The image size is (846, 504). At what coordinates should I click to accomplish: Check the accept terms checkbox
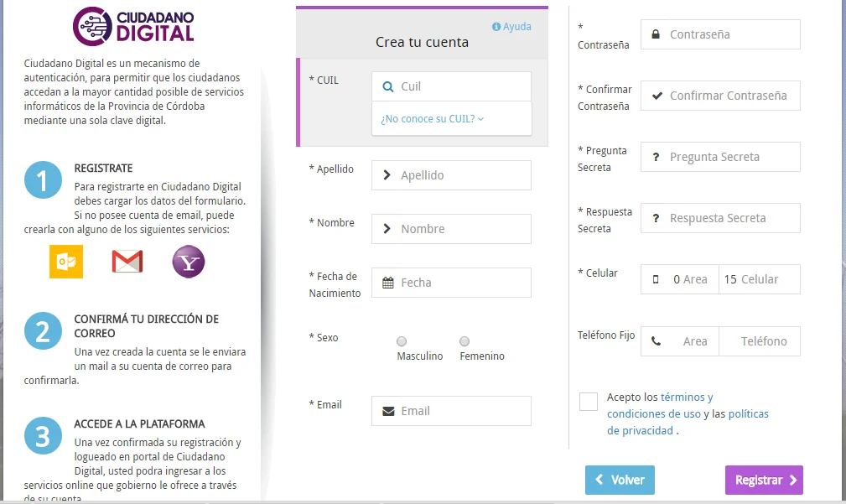[x=588, y=402]
